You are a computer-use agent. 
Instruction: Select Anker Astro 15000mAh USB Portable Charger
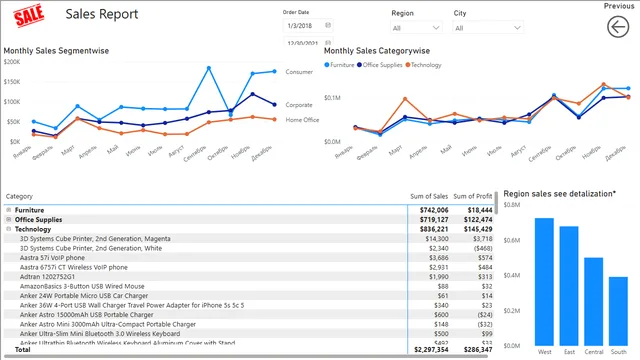(x=248, y=315)
